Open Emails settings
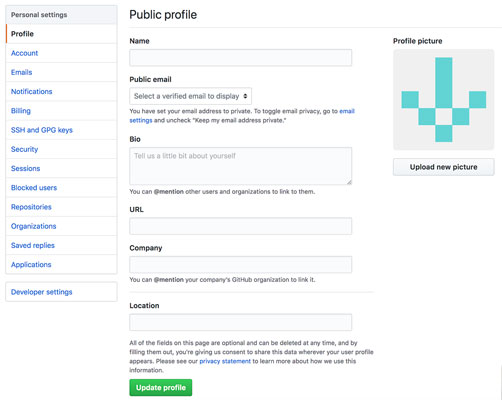 pyautogui.click(x=61, y=72)
